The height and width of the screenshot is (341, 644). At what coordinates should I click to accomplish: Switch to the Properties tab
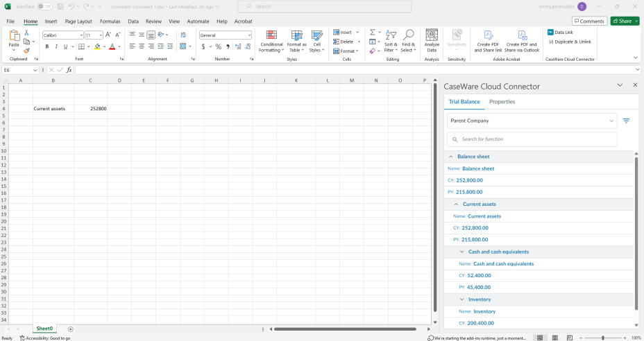pos(502,102)
